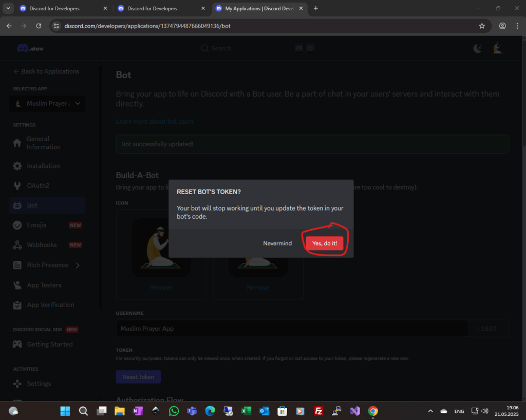526x420 pixels.
Task: Open the OAuth2 section icon
Action: (x=17, y=186)
